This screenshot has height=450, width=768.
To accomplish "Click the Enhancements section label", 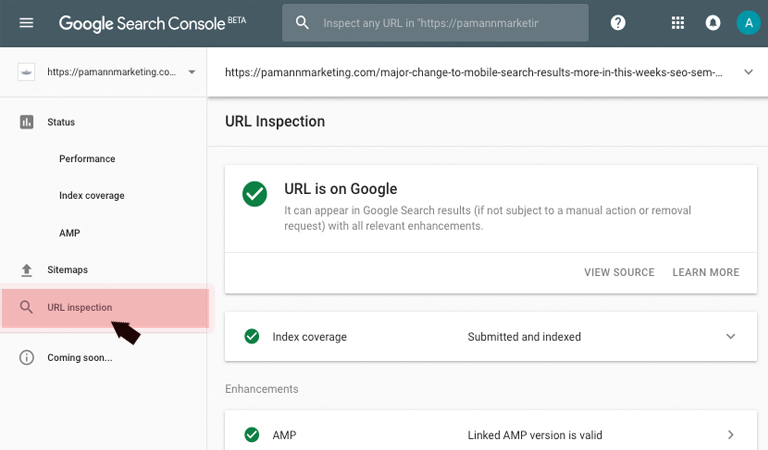I will tap(262, 389).
